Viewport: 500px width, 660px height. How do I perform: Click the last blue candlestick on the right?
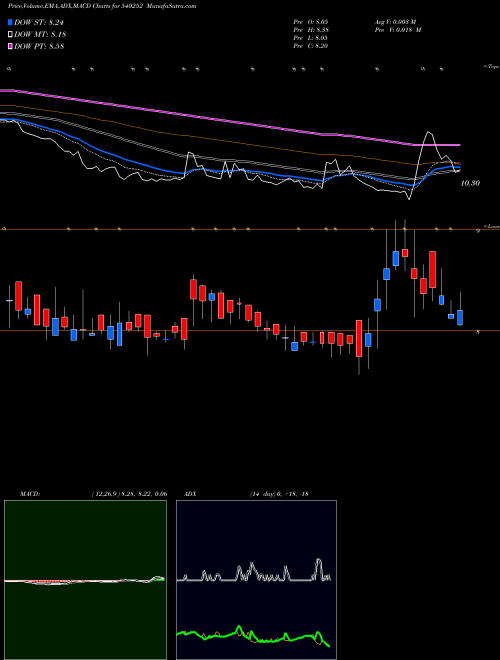(460, 318)
